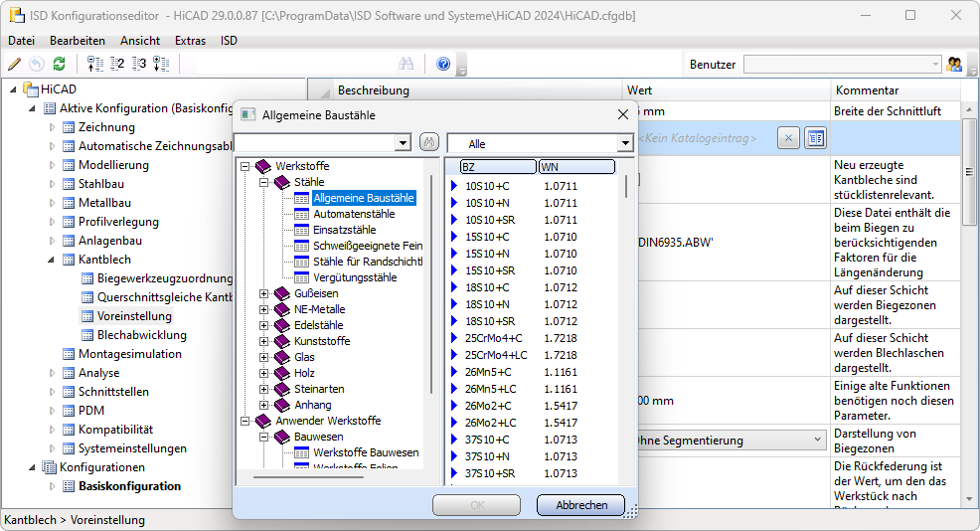Viewport: 980px width, 531px height.
Task: Click table icon beside Einsatzstähle
Action: point(301,230)
